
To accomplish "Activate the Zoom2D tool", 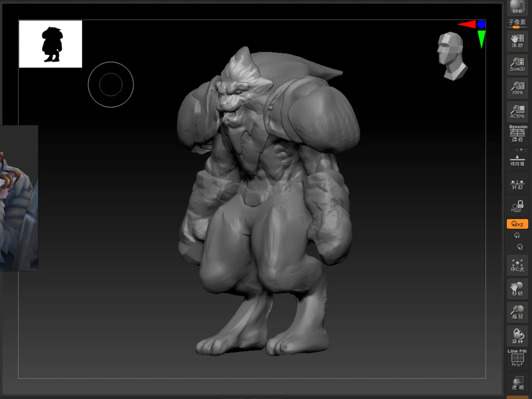I will 517,64.
